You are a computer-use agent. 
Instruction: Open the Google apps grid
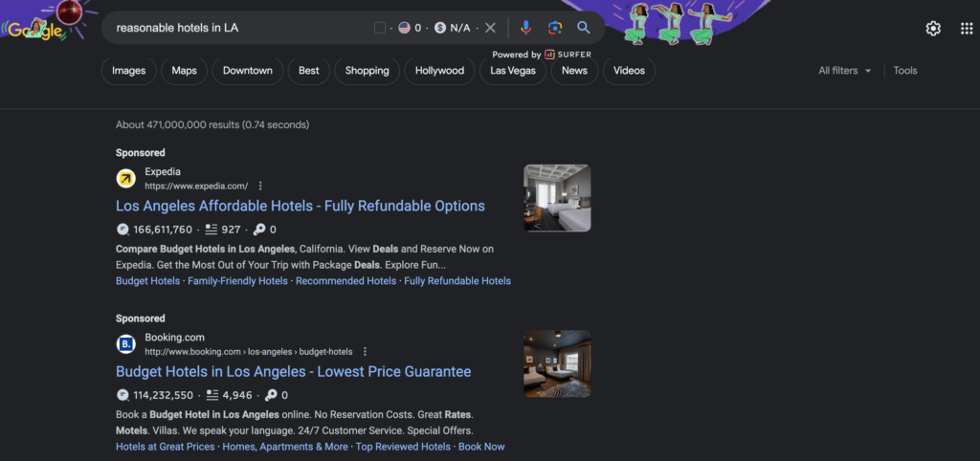click(x=966, y=29)
